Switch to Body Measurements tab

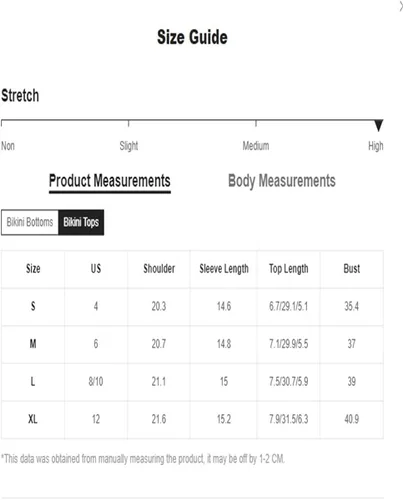[x=282, y=181]
